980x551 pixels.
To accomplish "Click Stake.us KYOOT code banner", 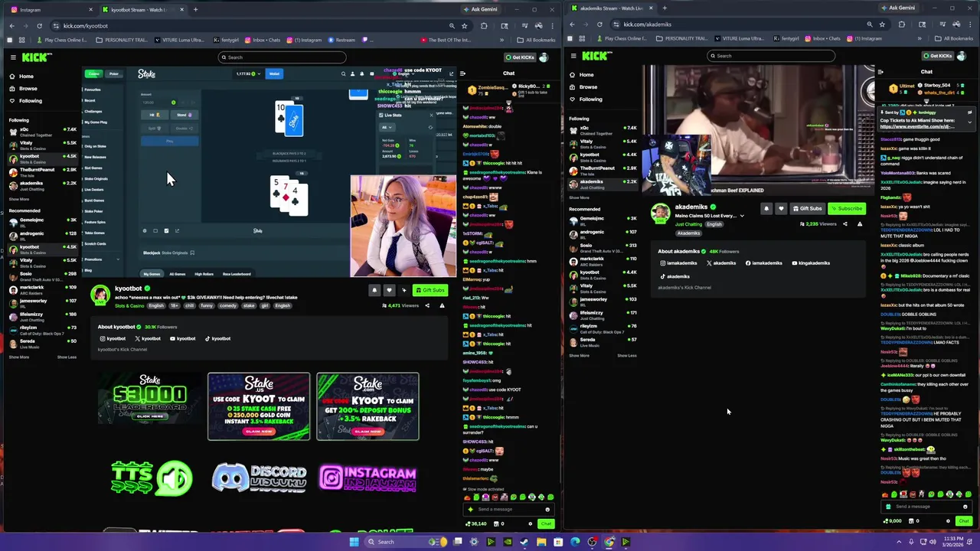I will [259, 406].
